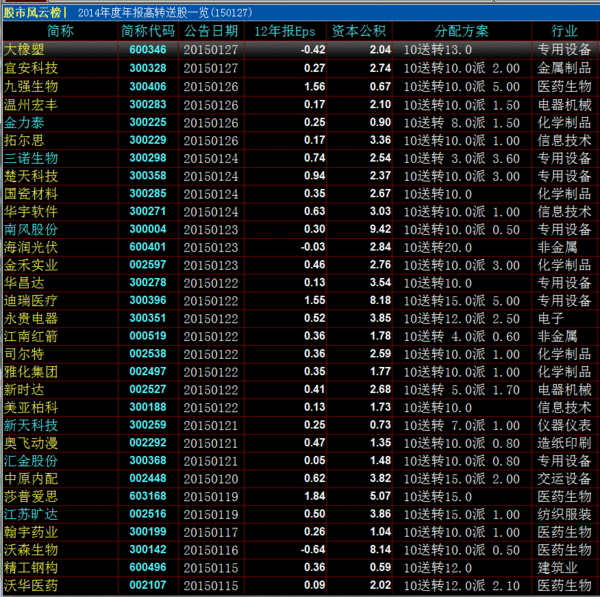Click stock code 000519
This screenshot has width=600, height=597.
click(148, 336)
